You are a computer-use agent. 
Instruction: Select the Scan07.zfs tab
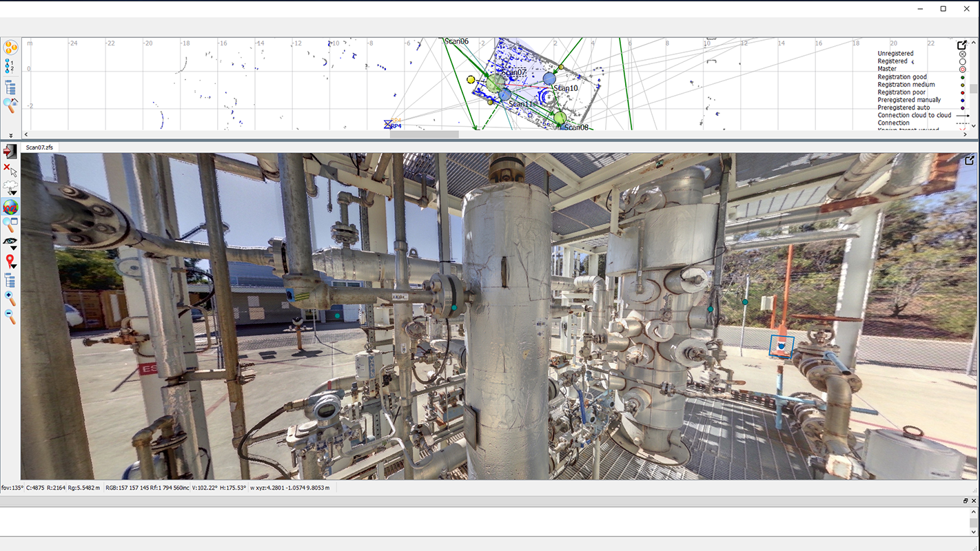[x=39, y=147]
